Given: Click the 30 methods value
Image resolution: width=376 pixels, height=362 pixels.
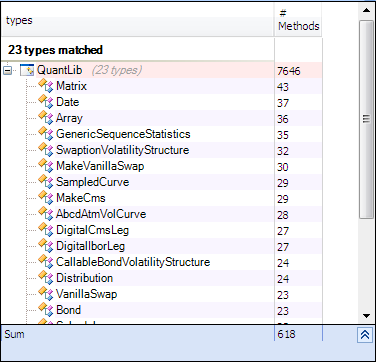Looking at the screenshot, I should coord(283,167).
